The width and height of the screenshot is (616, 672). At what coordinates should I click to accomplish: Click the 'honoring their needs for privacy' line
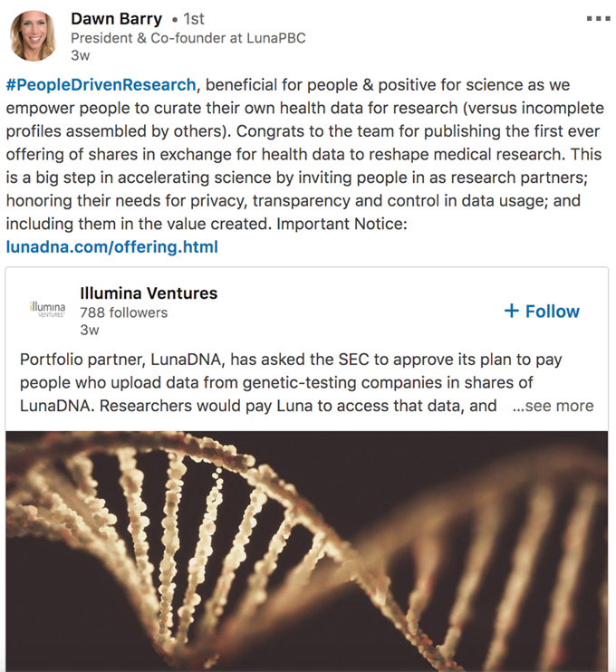181,200
